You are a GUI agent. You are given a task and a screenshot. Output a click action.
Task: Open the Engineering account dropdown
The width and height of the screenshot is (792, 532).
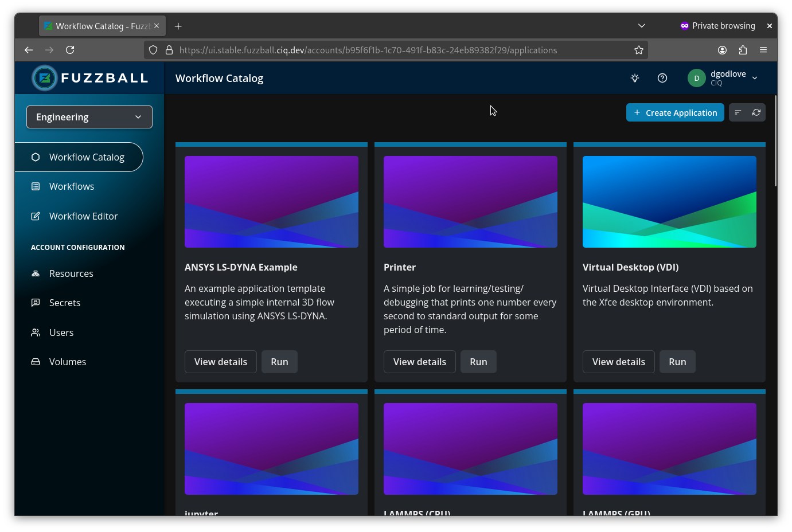pos(89,116)
